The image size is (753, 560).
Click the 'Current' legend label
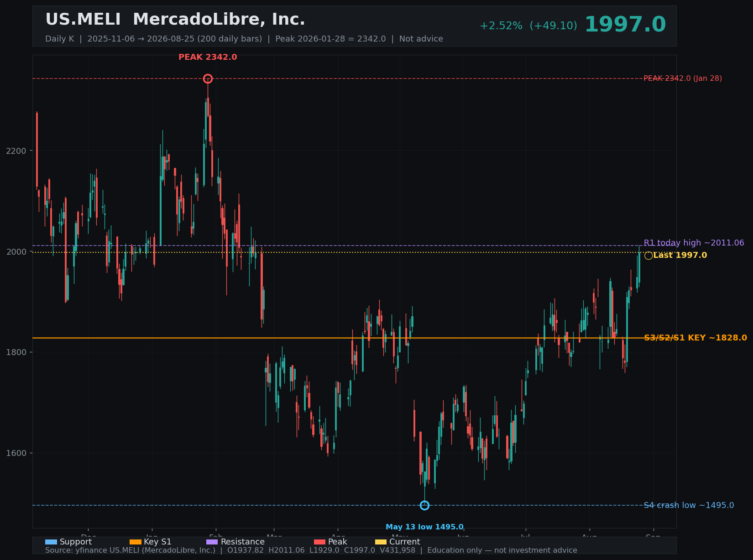pos(404,542)
